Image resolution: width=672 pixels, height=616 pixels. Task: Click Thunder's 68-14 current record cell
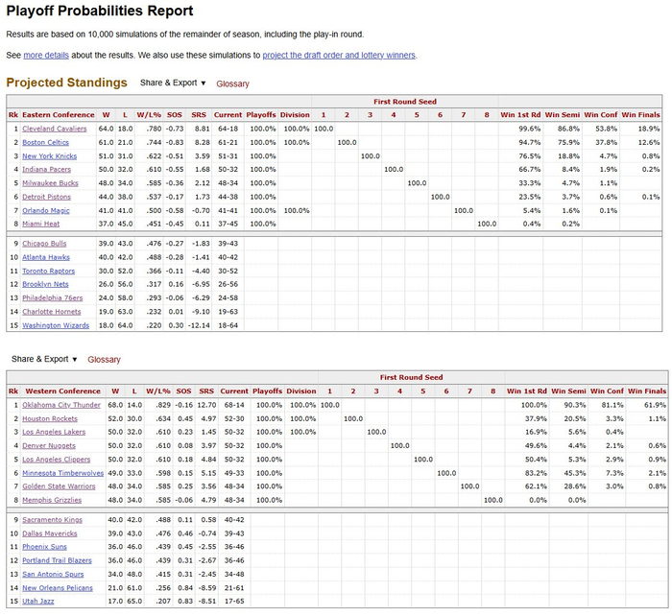point(234,405)
